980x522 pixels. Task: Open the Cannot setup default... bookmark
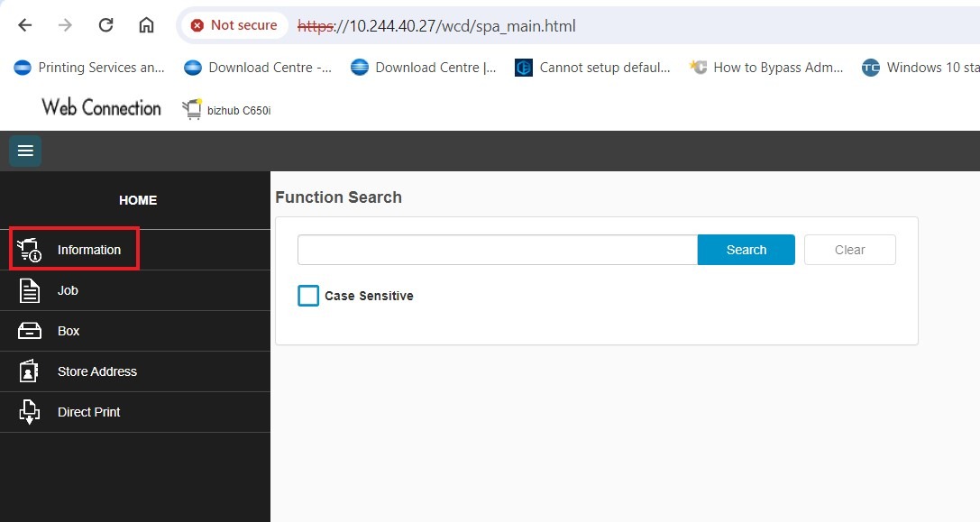point(593,68)
